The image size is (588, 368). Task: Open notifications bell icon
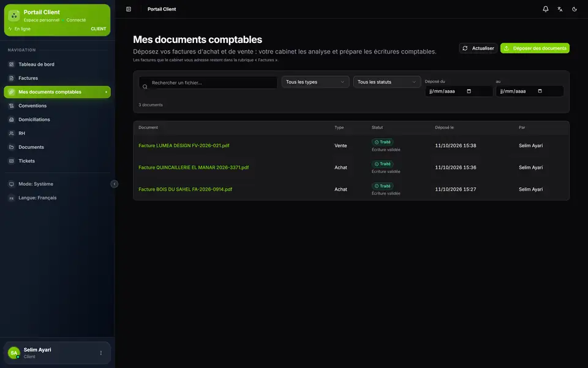click(x=546, y=9)
